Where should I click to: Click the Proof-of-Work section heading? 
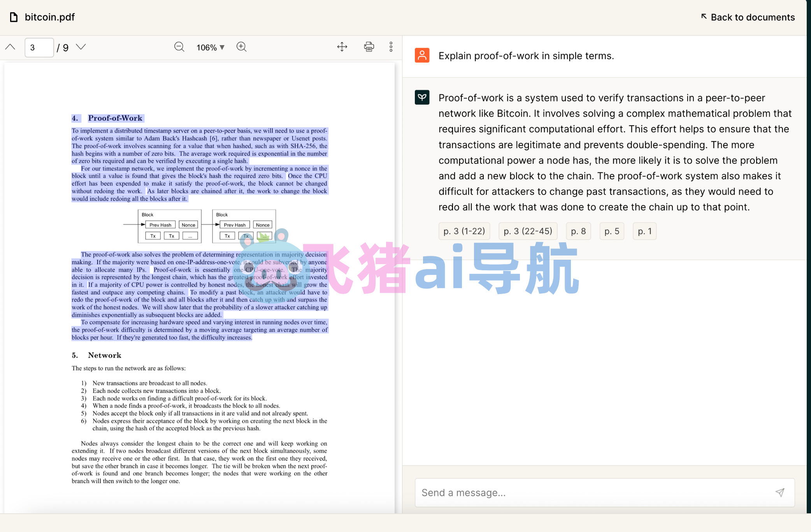tap(108, 118)
